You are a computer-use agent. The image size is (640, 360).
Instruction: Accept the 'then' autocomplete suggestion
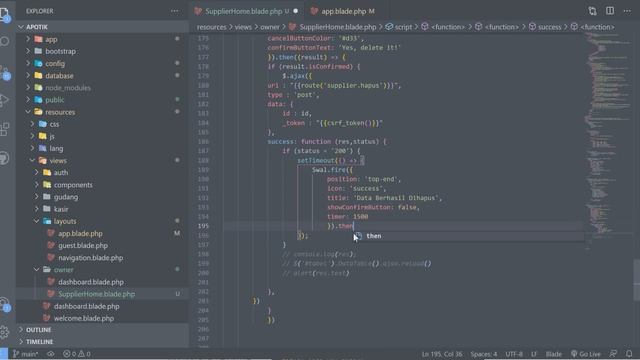pos(468,236)
